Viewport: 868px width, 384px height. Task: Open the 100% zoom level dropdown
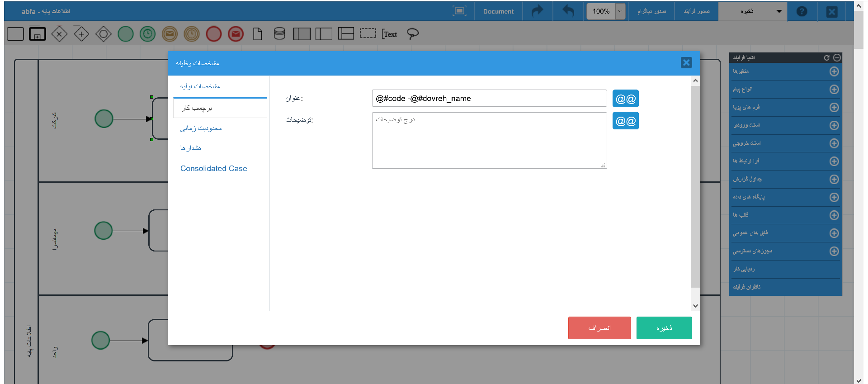620,11
